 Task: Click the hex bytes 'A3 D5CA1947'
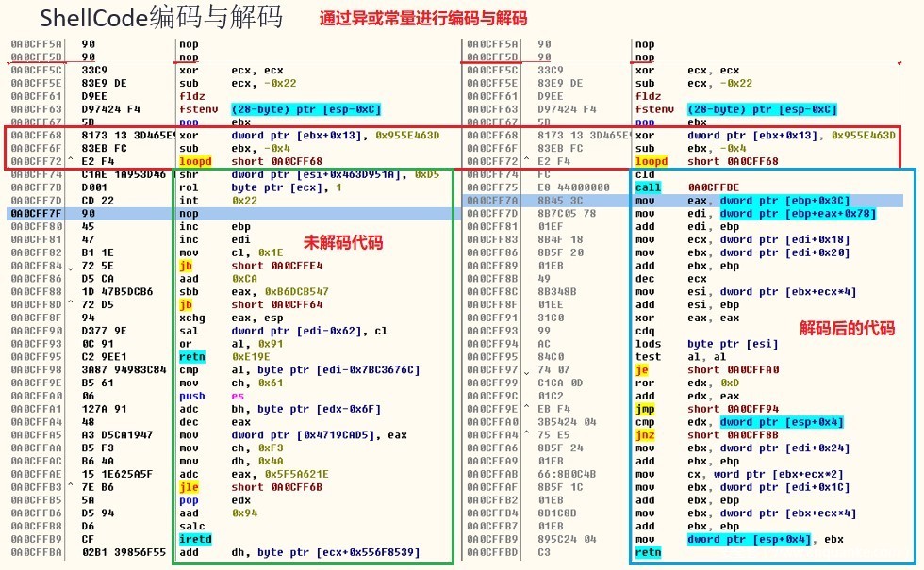(117, 434)
